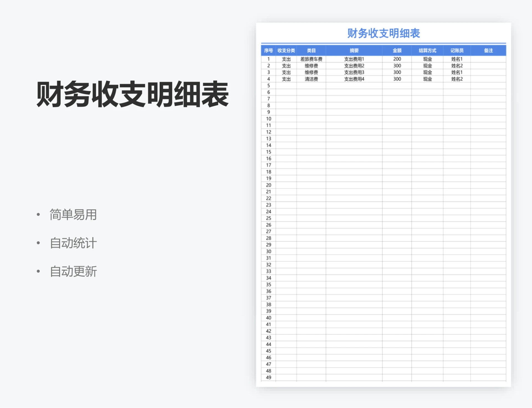Select the 清洁费 cell in row 4
The width and height of the screenshot is (532, 408).
(x=312, y=79)
